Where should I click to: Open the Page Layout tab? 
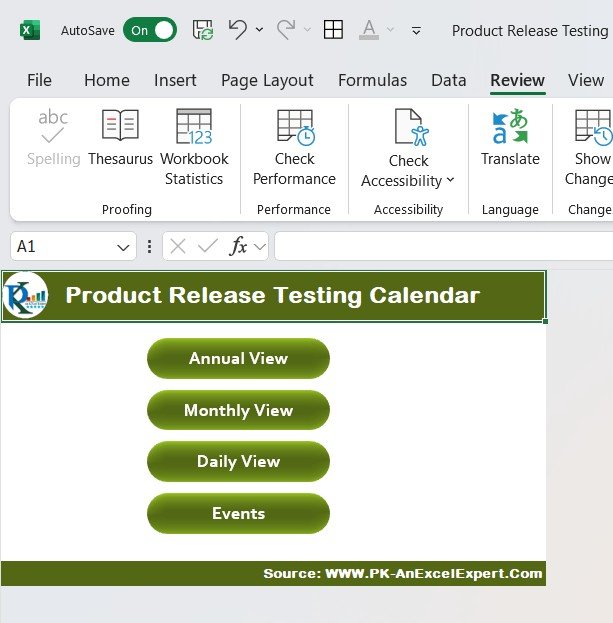click(x=267, y=81)
